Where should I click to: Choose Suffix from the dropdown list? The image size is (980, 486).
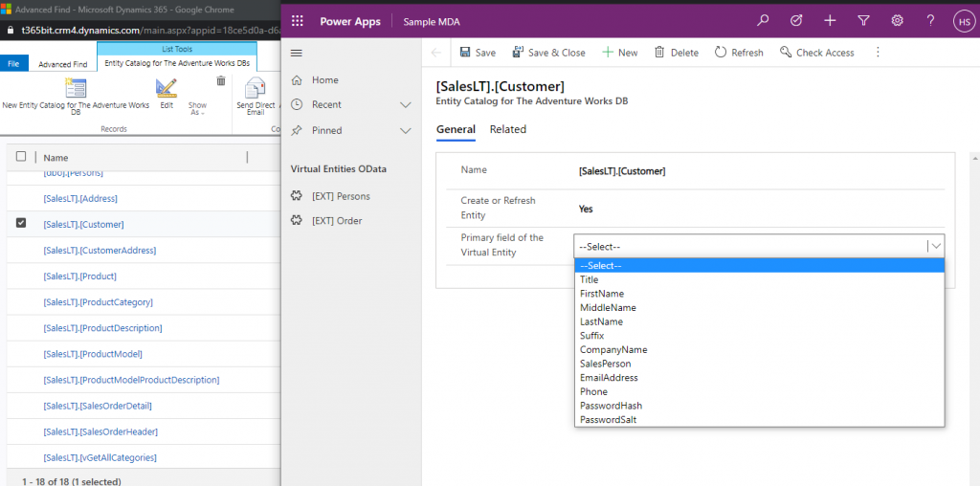[x=759, y=336]
